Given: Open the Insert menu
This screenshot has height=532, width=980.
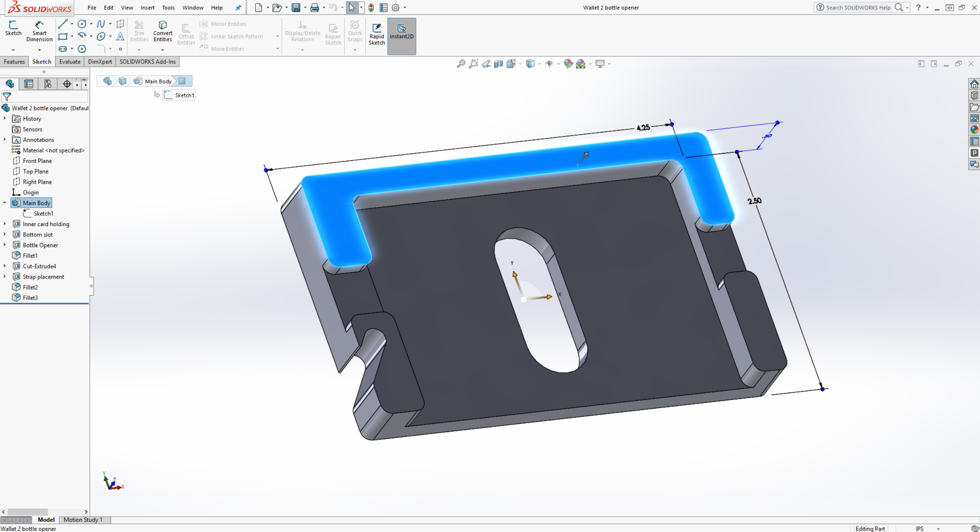Looking at the screenshot, I should (x=147, y=8).
